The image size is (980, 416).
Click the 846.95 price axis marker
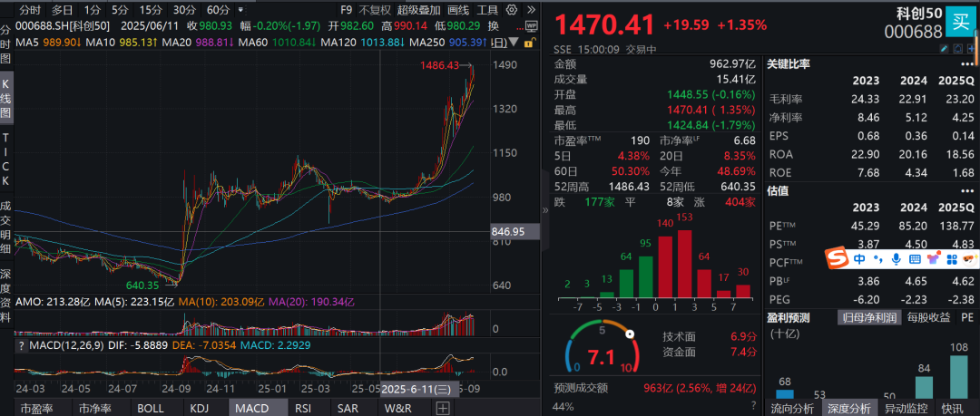pos(516,232)
